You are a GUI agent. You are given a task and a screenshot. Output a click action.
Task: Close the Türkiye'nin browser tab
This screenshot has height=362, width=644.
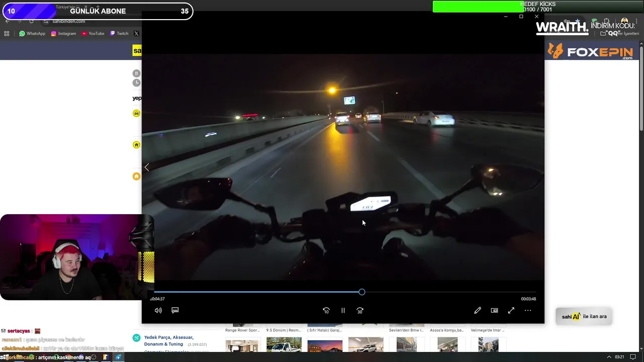click(x=86, y=7)
